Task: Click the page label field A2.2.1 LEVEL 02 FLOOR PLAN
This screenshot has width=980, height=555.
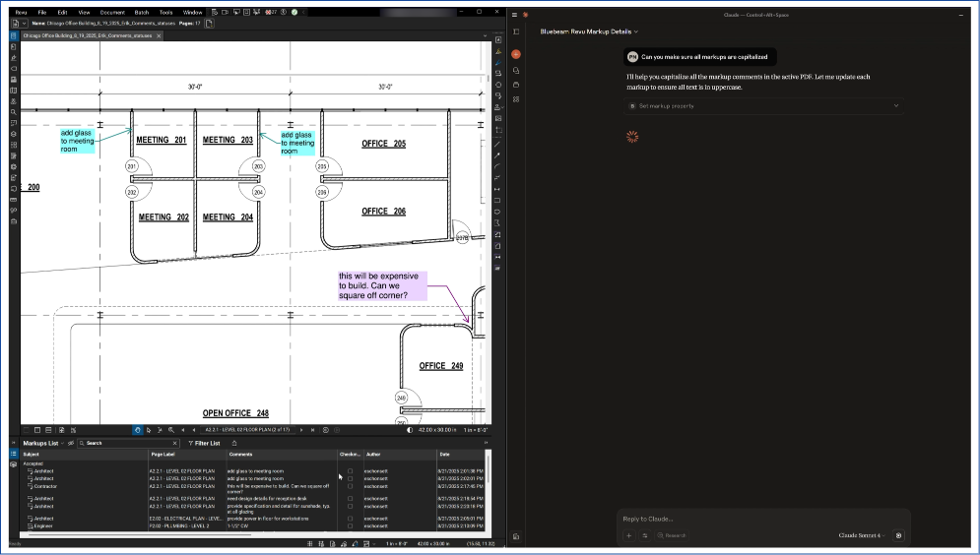Action: point(247,429)
